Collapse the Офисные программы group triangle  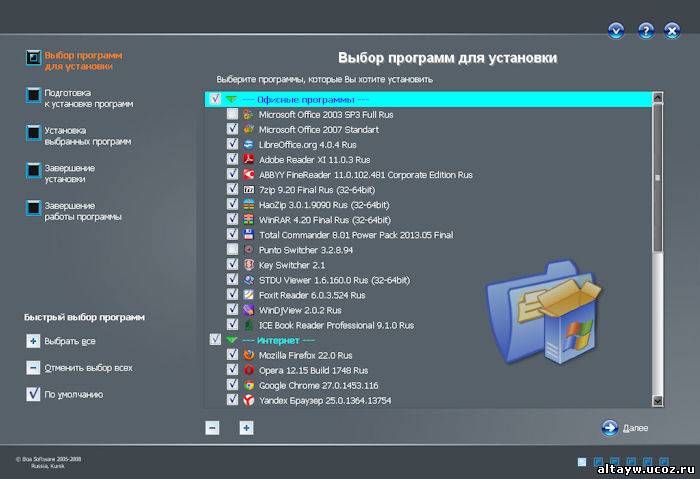pyautogui.click(x=231, y=100)
